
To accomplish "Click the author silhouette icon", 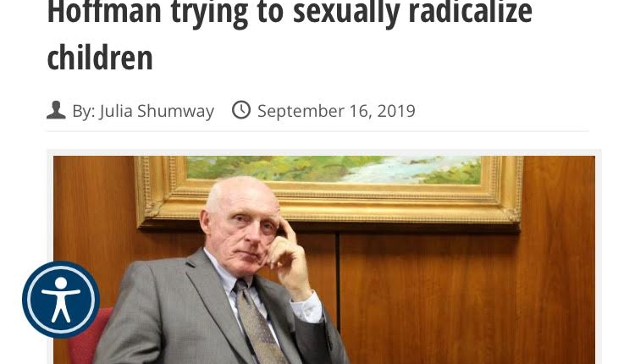I will (56, 110).
